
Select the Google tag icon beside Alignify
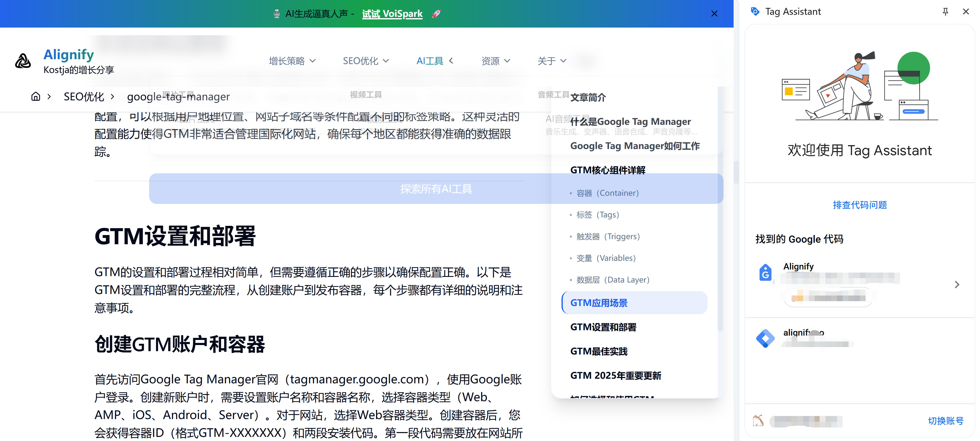[766, 273]
